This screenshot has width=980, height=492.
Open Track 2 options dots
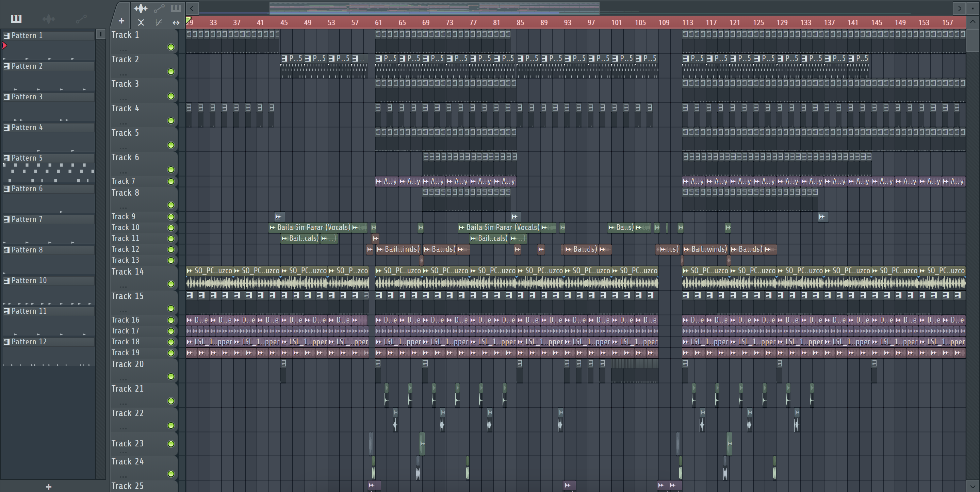pos(122,74)
